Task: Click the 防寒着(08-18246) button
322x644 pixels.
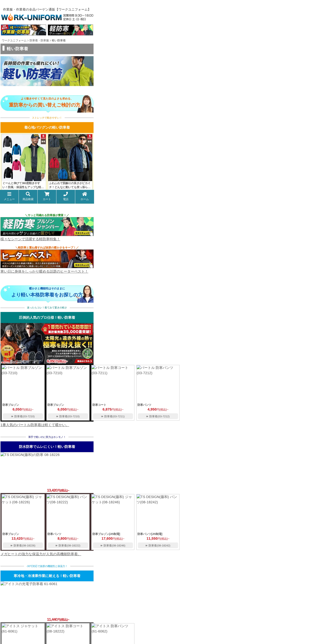Action: pos(113,546)
